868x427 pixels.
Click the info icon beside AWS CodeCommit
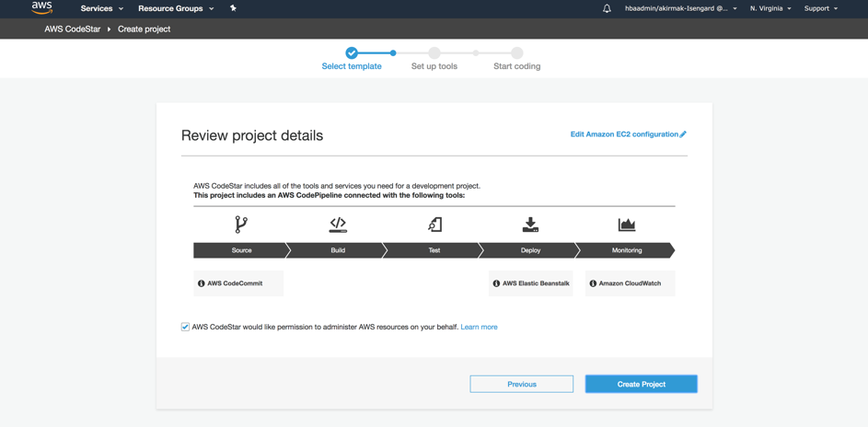pyautogui.click(x=201, y=283)
